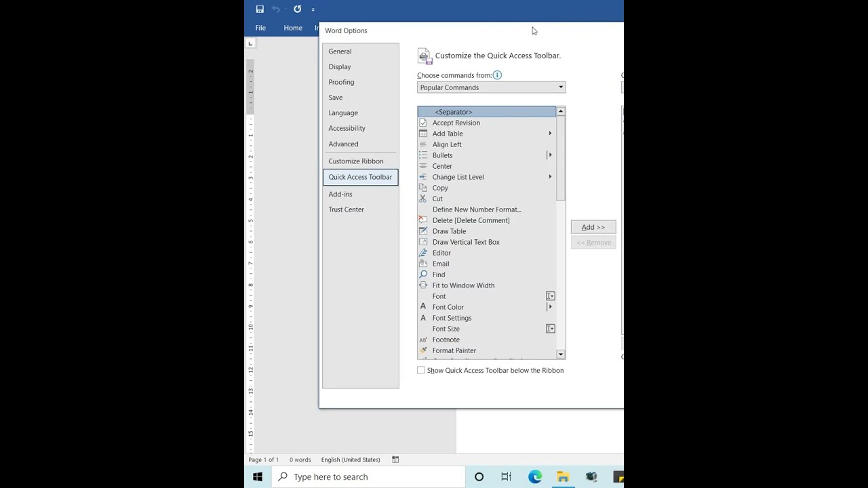Open the Save category in Word Options
868x488 pixels.
coord(336,98)
